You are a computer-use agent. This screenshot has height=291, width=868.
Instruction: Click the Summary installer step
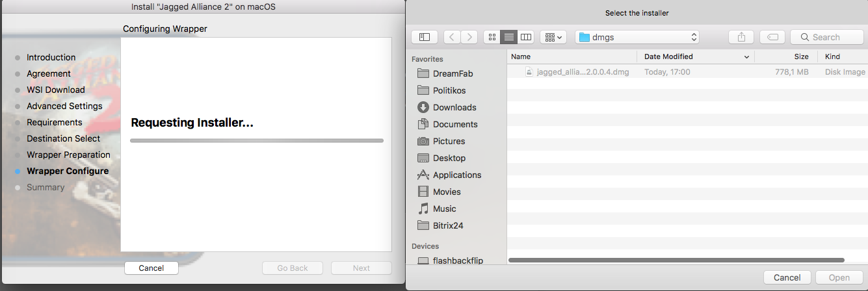(46, 187)
